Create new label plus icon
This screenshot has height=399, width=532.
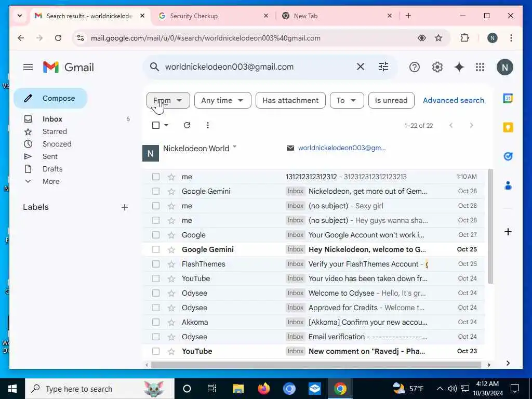pos(125,207)
